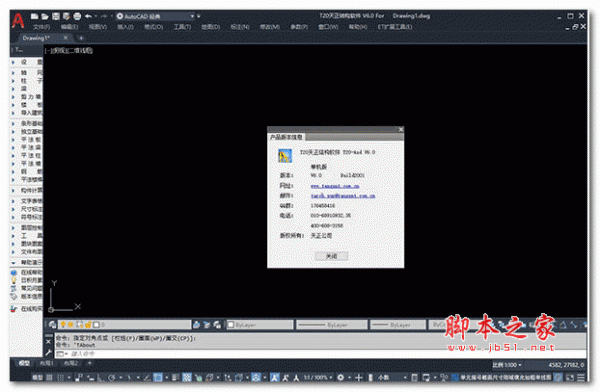Expand the 设置 sidebar group
The height and width of the screenshot is (392, 600).
pyautogui.click(x=26, y=62)
